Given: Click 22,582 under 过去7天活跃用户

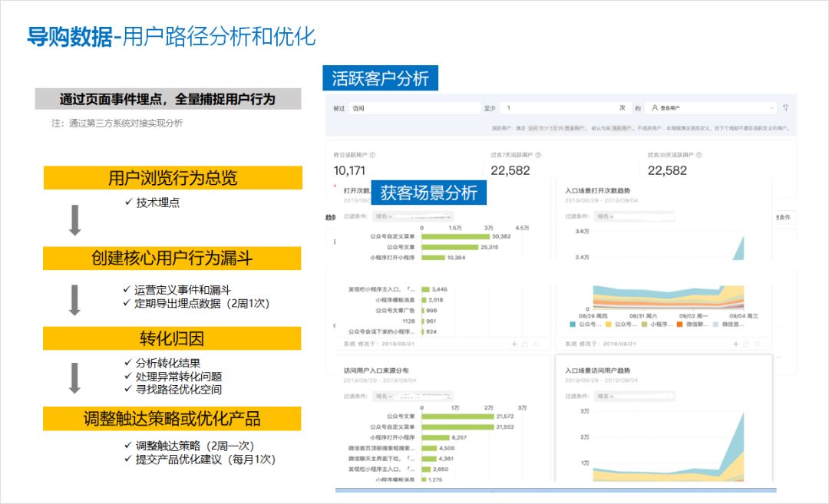Looking at the screenshot, I should tap(510, 170).
